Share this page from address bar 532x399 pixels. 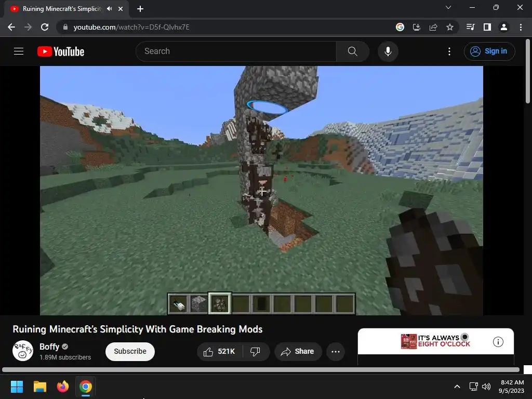[433, 27]
